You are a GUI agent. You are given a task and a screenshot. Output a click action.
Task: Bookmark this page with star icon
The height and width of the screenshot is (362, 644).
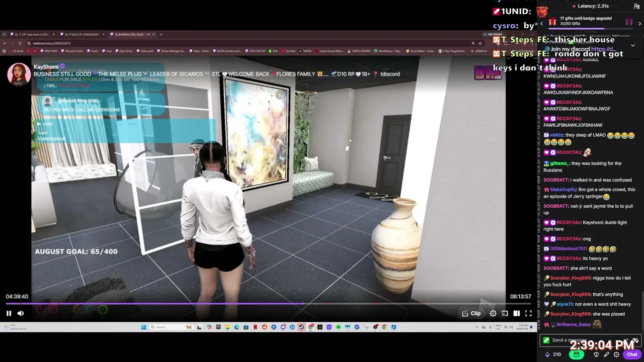click(480, 43)
